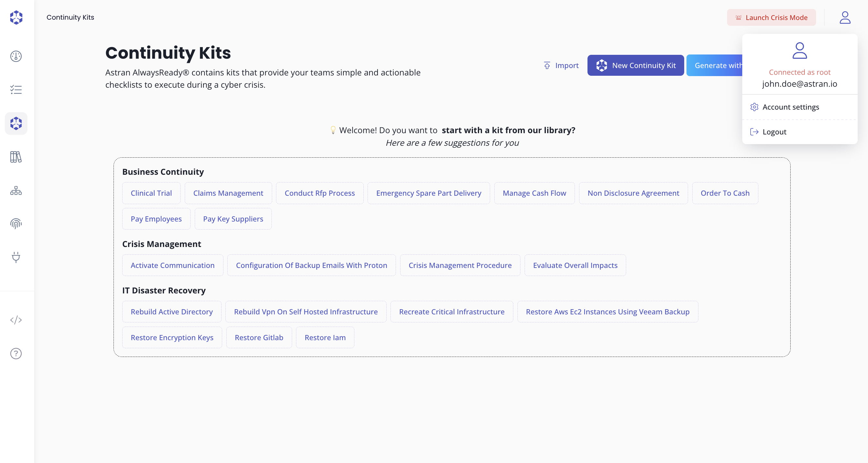Click the Astran logo at top of sidebar
Image resolution: width=868 pixels, height=463 pixels.
(16, 17)
